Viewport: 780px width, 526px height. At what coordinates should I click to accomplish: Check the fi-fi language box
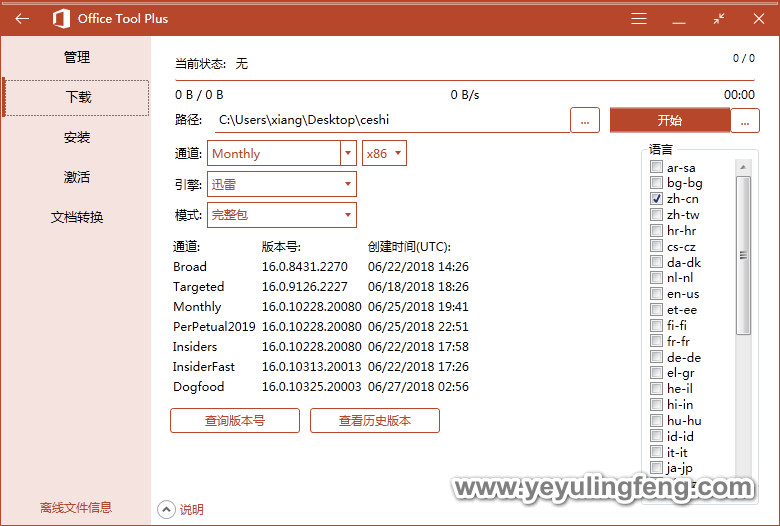point(656,325)
